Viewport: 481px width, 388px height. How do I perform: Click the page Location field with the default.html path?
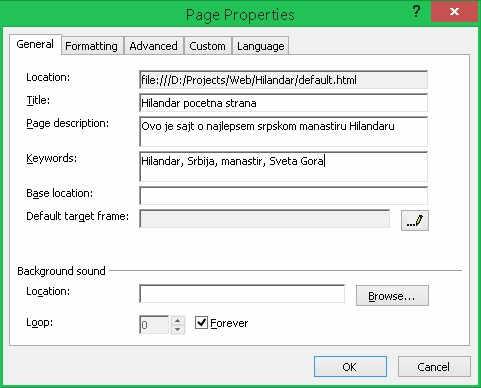[283, 80]
